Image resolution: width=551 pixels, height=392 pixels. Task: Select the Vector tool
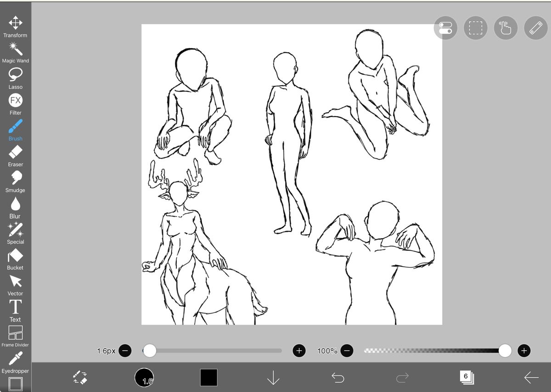pyautogui.click(x=15, y=285)
